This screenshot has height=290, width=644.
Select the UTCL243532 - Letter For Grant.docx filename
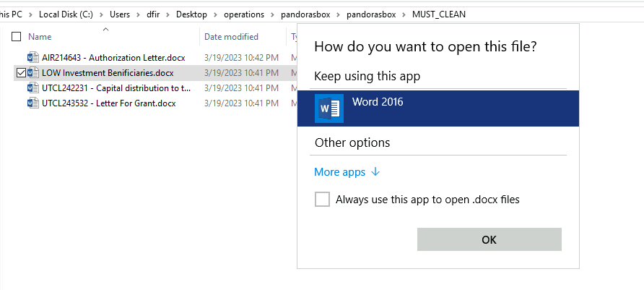tap(108, 103)
